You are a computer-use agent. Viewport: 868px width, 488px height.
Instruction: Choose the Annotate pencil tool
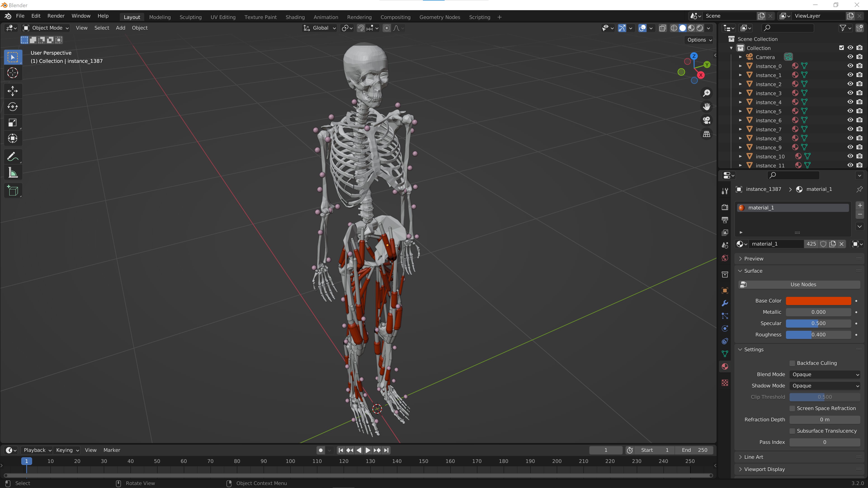(12, 157)
